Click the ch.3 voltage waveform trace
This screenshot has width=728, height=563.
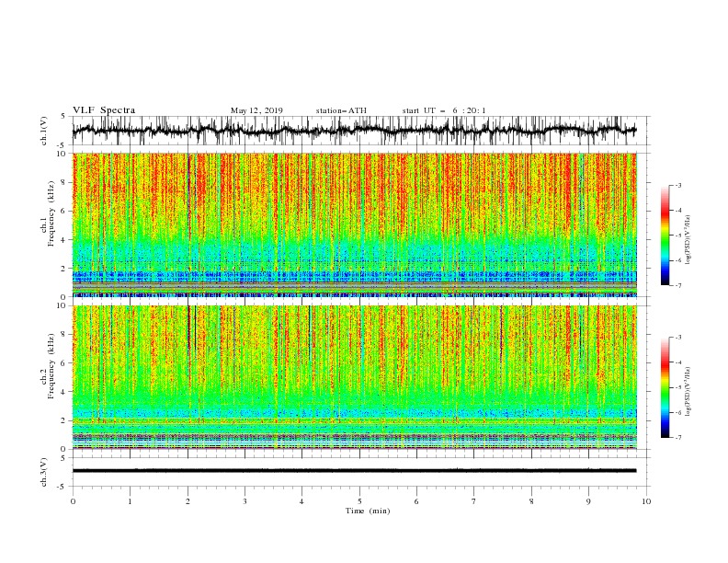point(354,471)
